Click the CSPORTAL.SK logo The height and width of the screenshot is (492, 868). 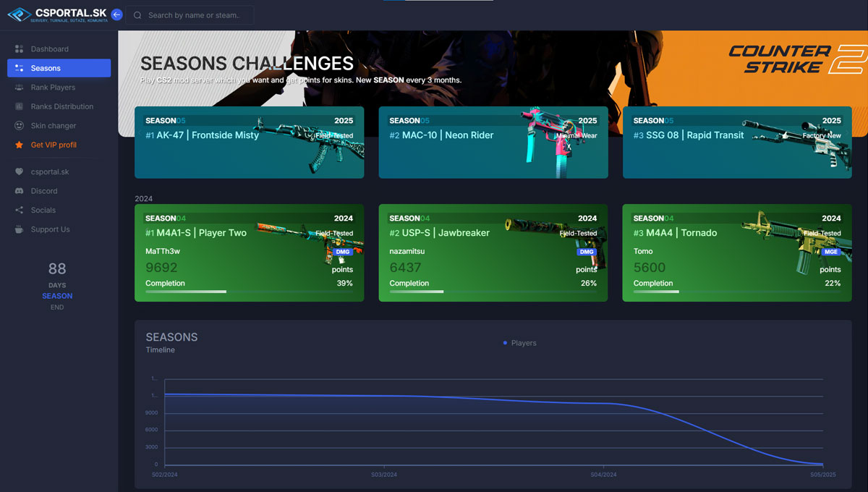tap(57, 14)
